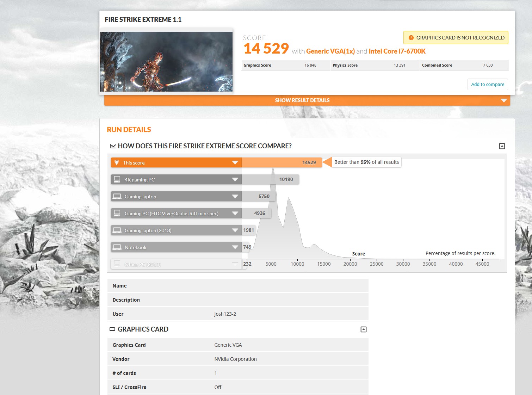The image size is (532, 395).
Task: Open the Gaming laptop (2013) dropdown arrow
Action: pyautogui.click(x=235, y=230)
